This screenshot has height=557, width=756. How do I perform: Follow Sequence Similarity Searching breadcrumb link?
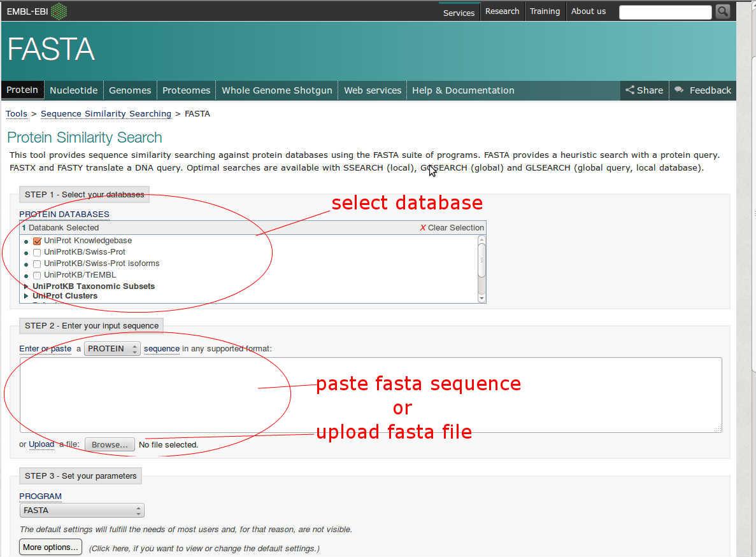tap(106, 114)
